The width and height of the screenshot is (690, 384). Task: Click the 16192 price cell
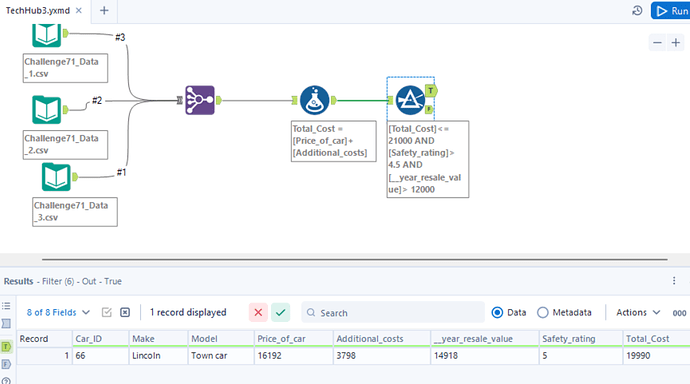[294, 355]
